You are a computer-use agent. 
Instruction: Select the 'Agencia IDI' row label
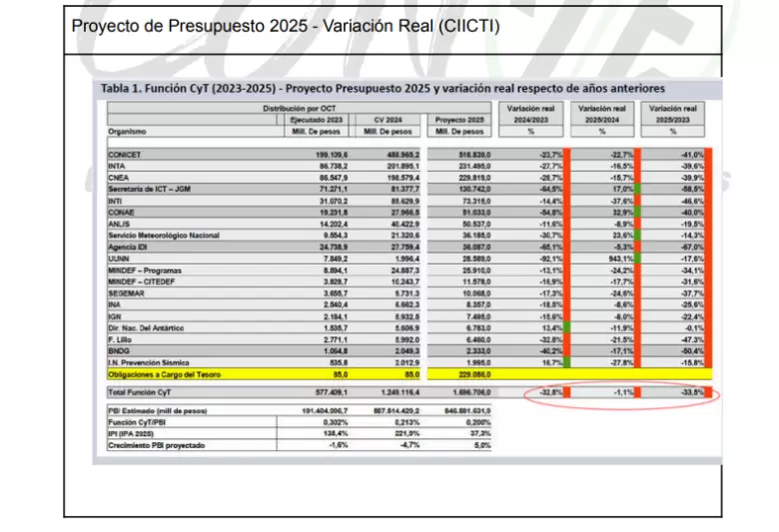(127, 247)
